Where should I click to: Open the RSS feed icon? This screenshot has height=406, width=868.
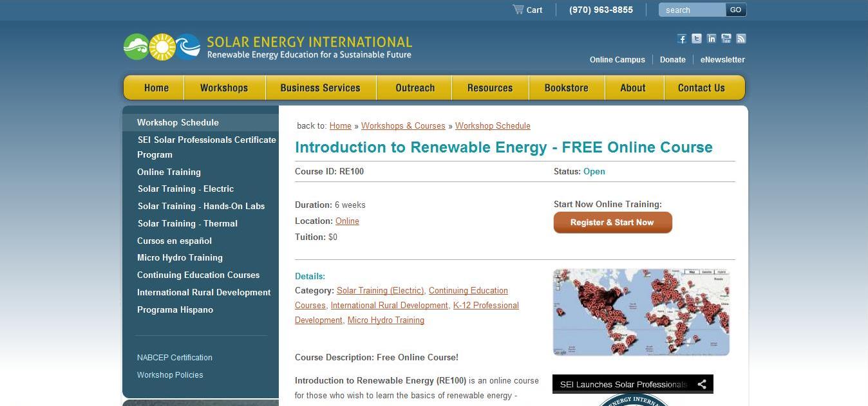(x=741, y=39)
